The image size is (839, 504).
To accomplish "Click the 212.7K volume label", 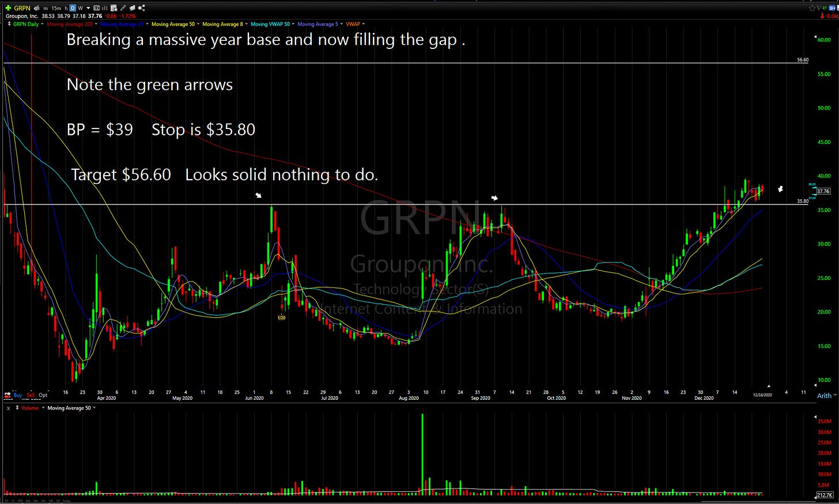I will [825, 495].
